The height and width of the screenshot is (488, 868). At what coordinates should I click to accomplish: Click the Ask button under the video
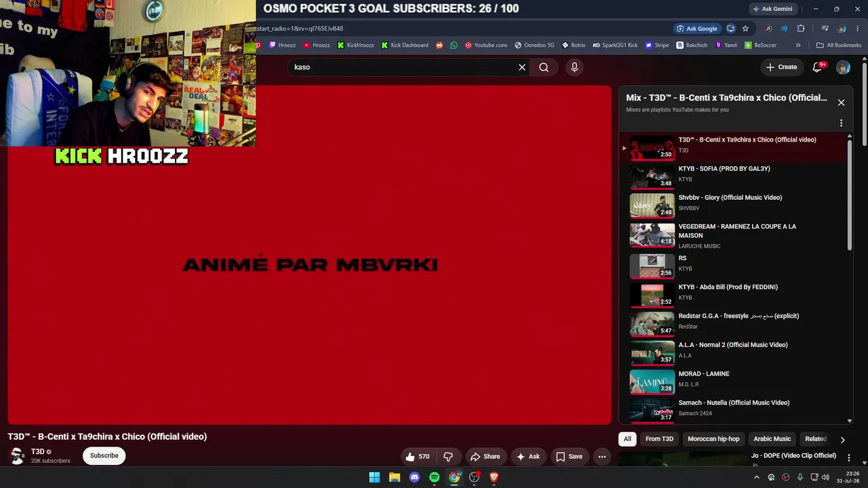tap(528, 457)
